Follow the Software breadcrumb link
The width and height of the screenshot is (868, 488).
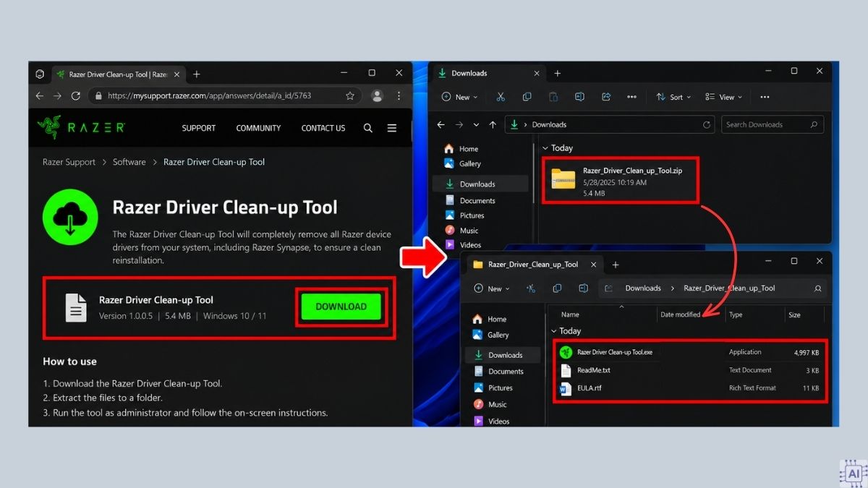(x=129, y=162)
